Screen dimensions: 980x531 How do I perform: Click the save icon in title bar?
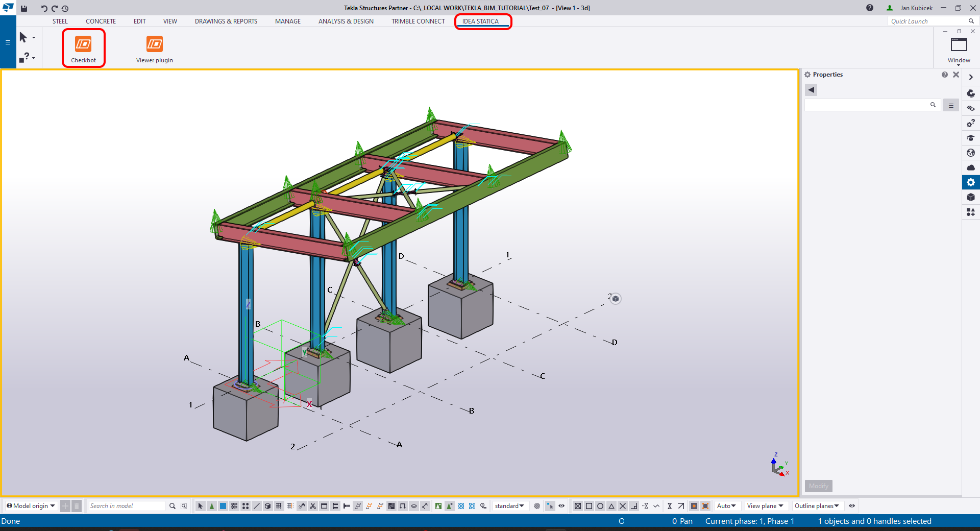pos(24,8)
